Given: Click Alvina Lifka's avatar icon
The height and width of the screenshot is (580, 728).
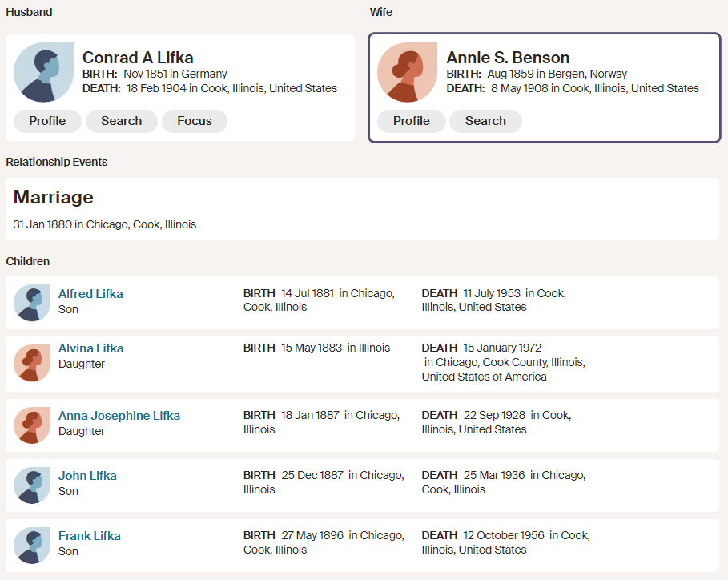Looking at the screenshot, I should tap(32, 364).
